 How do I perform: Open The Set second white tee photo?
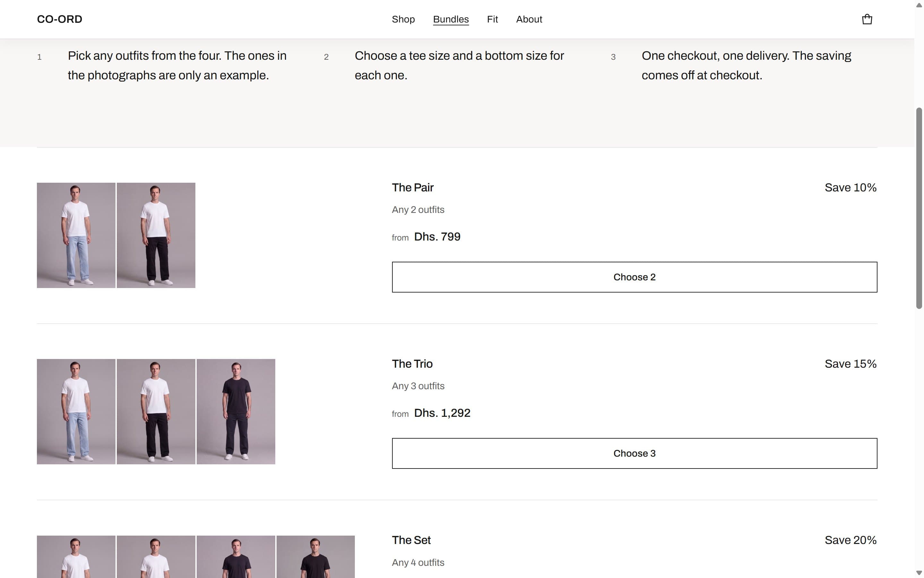(156, 557)
